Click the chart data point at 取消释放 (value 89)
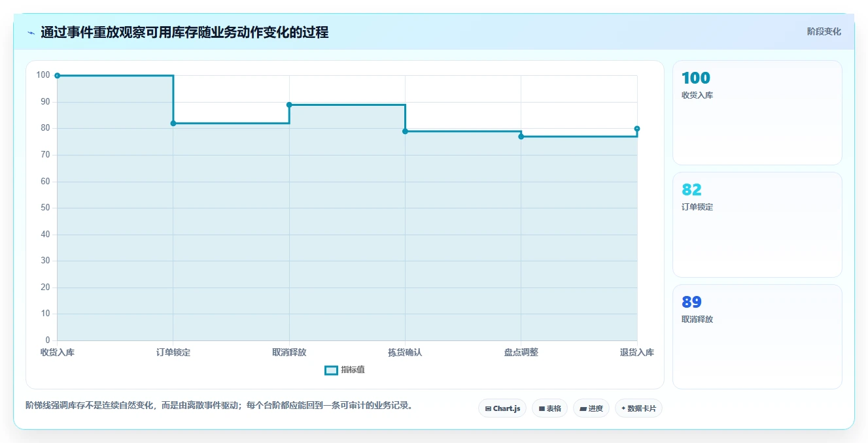Screen dimensions: 868x443 pyautogui.click(x=289, y=105)
